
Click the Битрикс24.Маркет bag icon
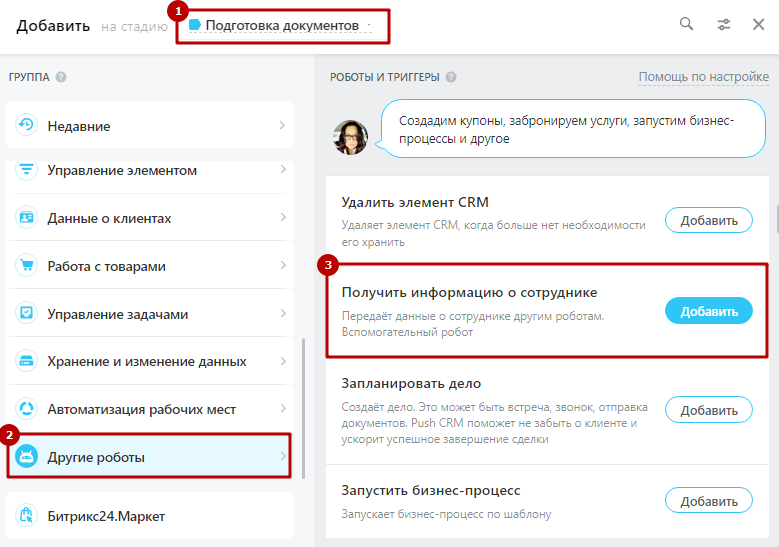pyautogui.click(x=26, y=515)
